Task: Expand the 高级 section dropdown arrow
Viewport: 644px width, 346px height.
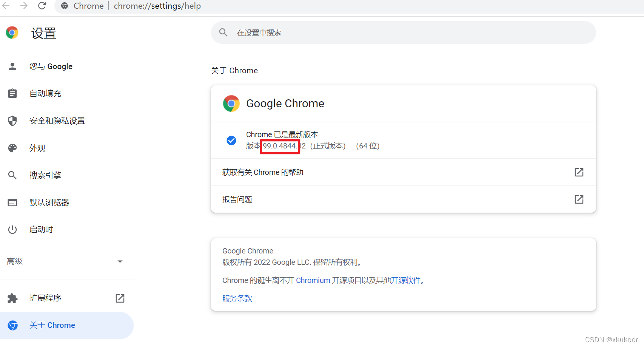Action: coord(120,261)
